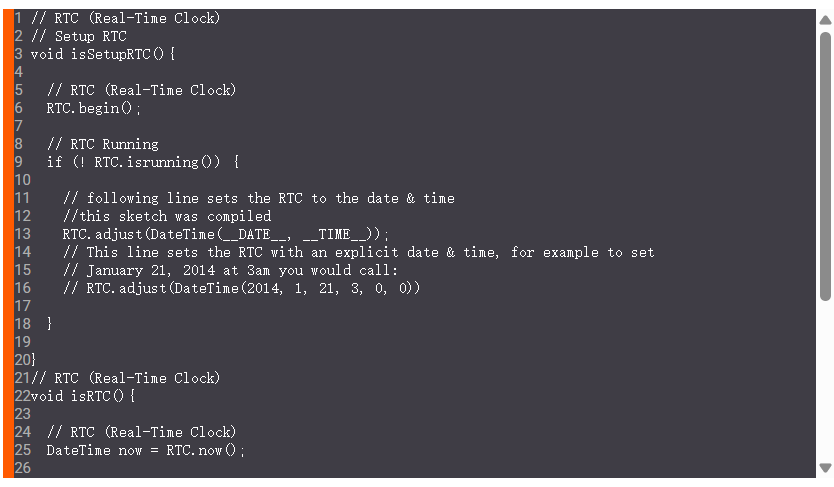Click the "void isSetupRTC() {" line
This screenshot has width=834, height=487.
(103, 54)
